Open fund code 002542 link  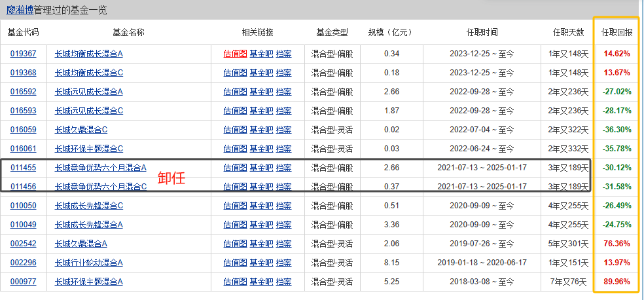[x=24, y=243]
